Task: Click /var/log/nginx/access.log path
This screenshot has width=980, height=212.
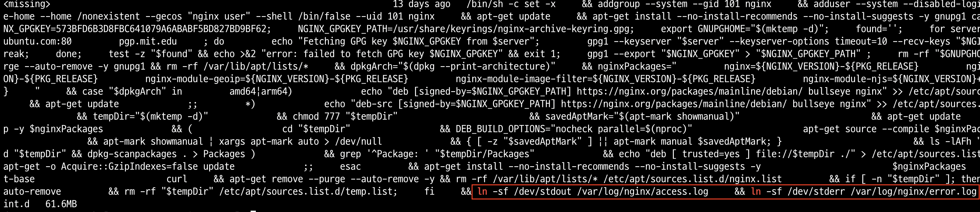Action: tap(642, 192)
